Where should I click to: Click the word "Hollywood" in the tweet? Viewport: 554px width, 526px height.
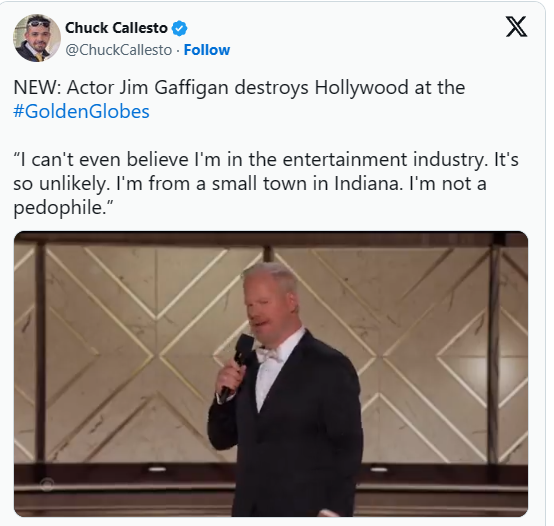361,87
